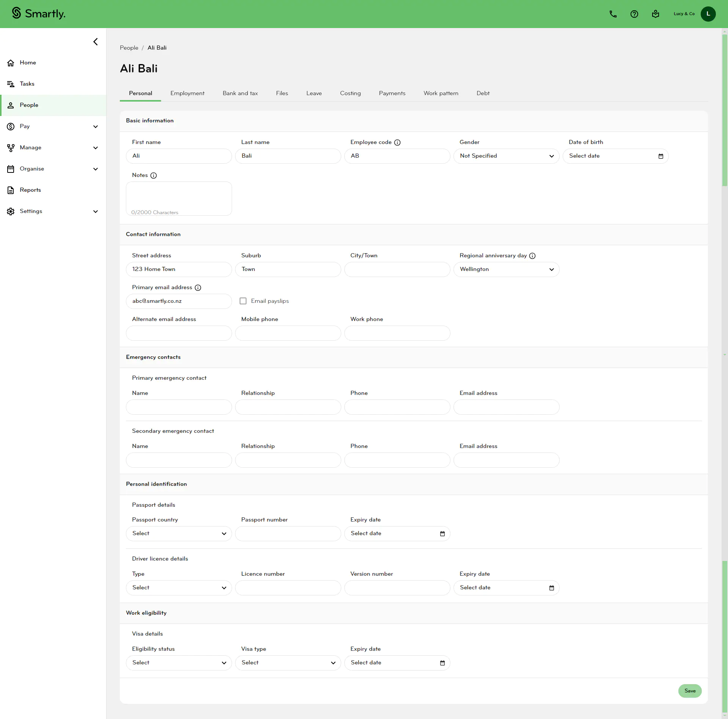This screenshot has width=728, height=719.
Task: Open the Lucy & Co account avatar
Action: [x=708, y=14]
